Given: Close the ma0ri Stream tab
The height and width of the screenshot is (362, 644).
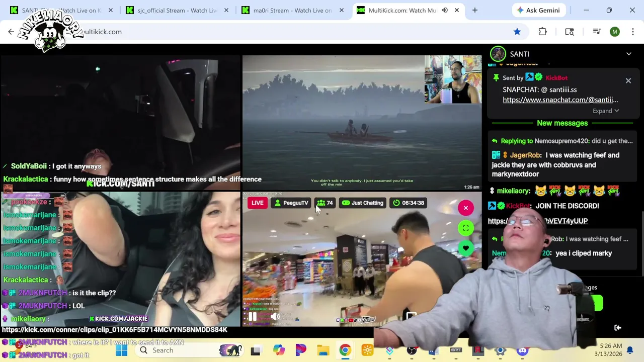Looking at the screenshot, I should [342, 10].
